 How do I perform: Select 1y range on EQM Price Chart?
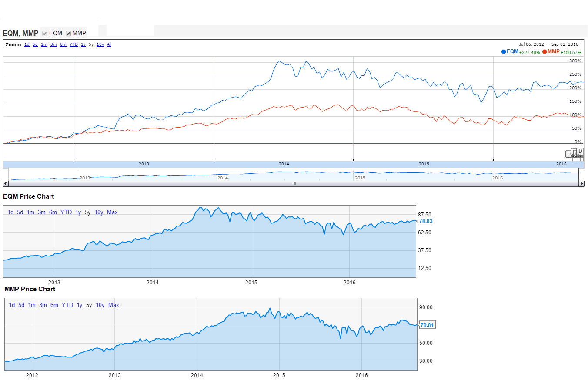78,212
